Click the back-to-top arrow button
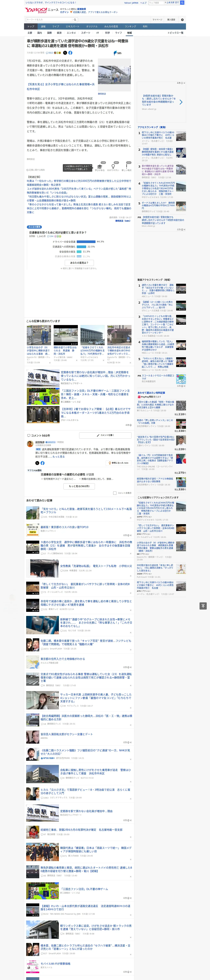This screenshot has width=210, height=980. [203, 606]
